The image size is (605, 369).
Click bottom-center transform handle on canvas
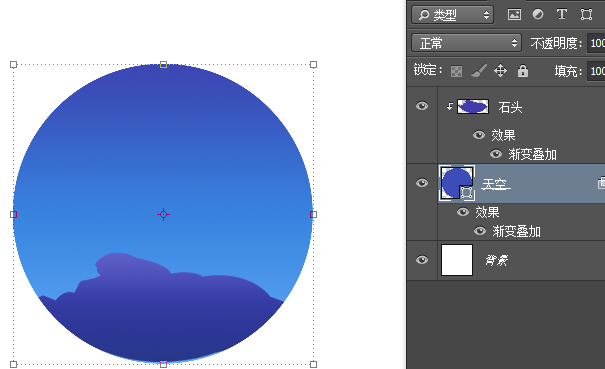pyautogui.click(x=163, y=364)
